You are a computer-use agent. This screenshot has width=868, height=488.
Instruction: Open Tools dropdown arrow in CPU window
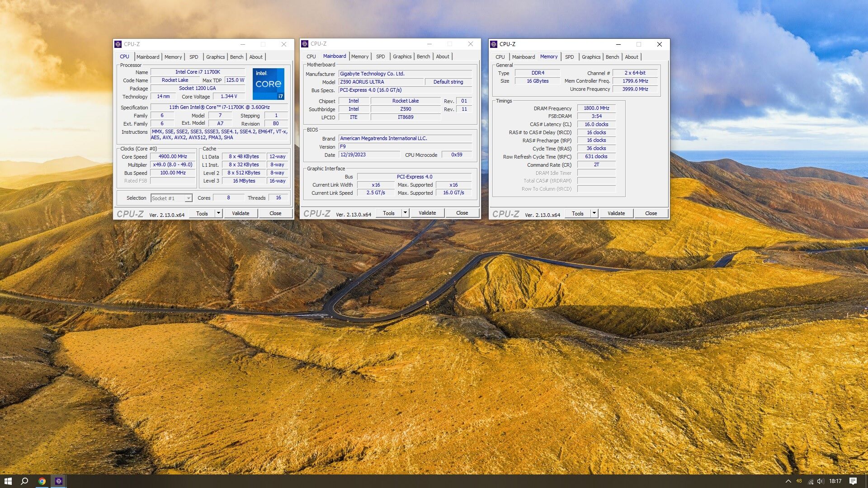tap(218, 213)
